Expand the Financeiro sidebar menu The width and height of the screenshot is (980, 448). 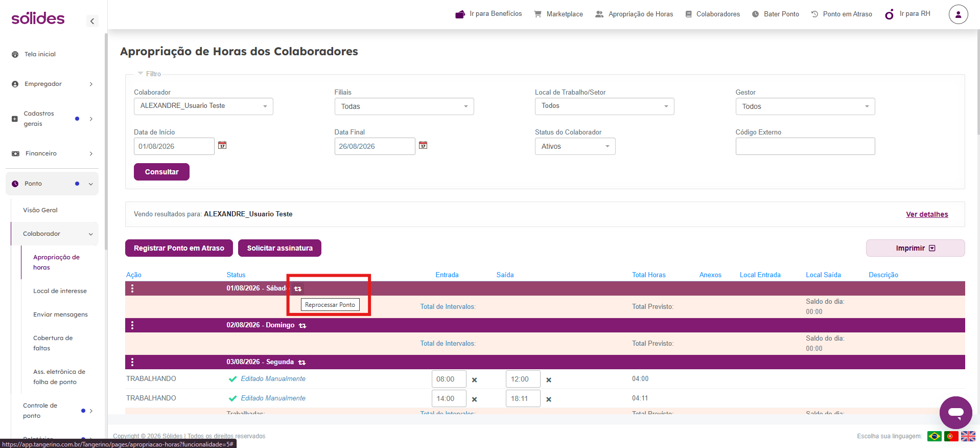click(x=52, y=153)
